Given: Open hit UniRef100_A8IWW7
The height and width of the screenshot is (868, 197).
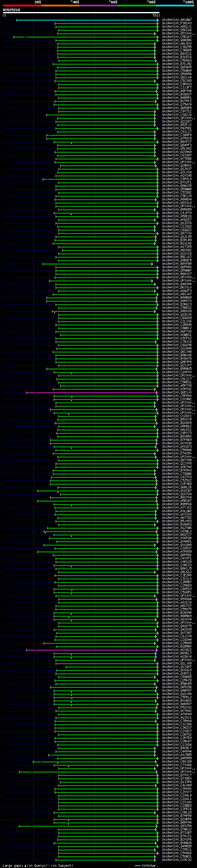Looking at the screenshot, I should [177, 20].
